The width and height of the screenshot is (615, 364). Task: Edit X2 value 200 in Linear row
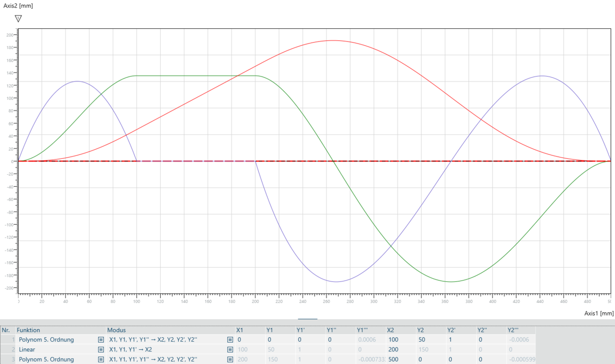click(394, 349)
